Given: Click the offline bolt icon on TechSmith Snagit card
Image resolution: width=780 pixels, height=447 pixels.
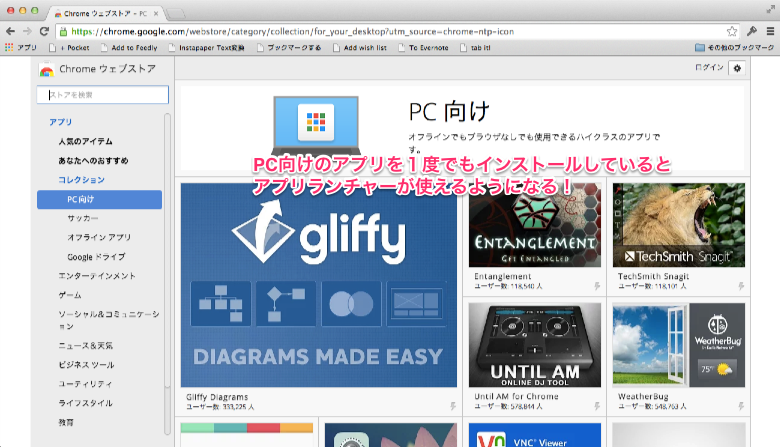Looking at the screenshot, I should click(741, 286).
